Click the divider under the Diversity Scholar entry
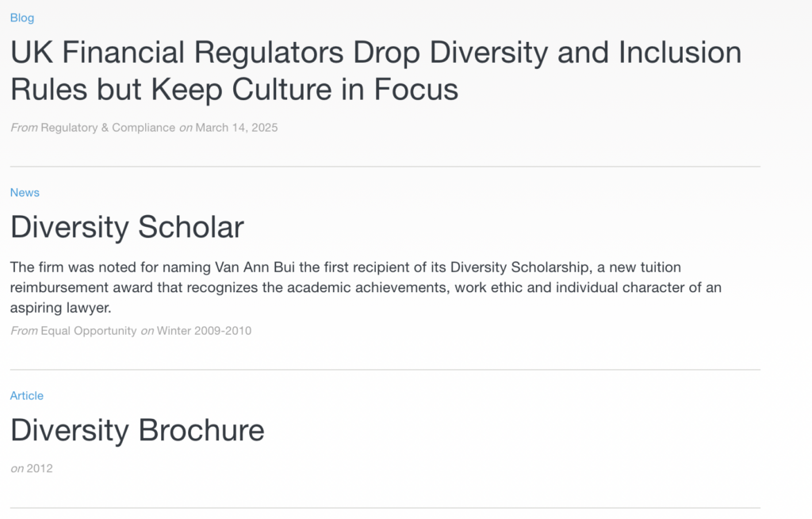The image size is (812, 519). coord(385,370)
